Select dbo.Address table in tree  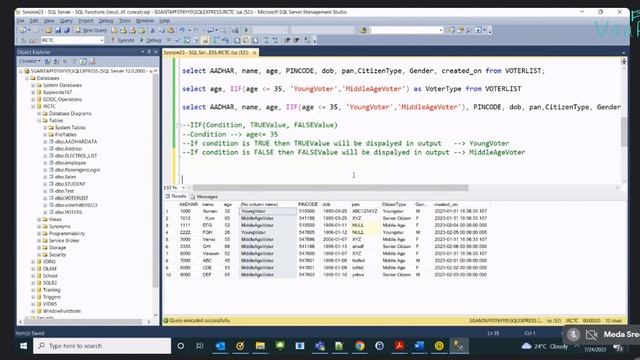click(x=68, y=149)
